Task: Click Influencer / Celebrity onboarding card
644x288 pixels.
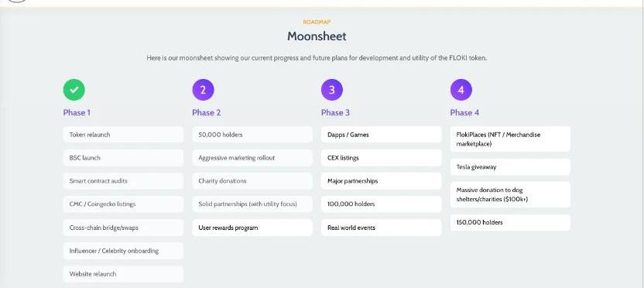Action: [x=123, y=251]
